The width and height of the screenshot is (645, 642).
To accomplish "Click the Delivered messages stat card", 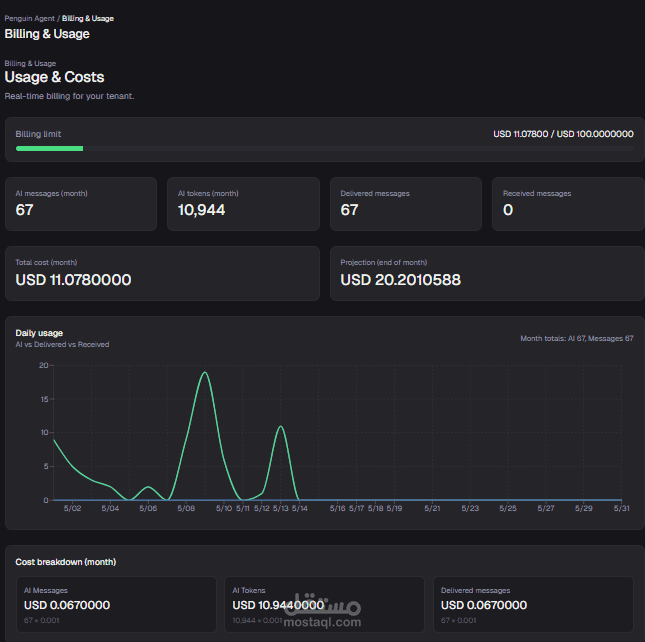I will (406, 204).
